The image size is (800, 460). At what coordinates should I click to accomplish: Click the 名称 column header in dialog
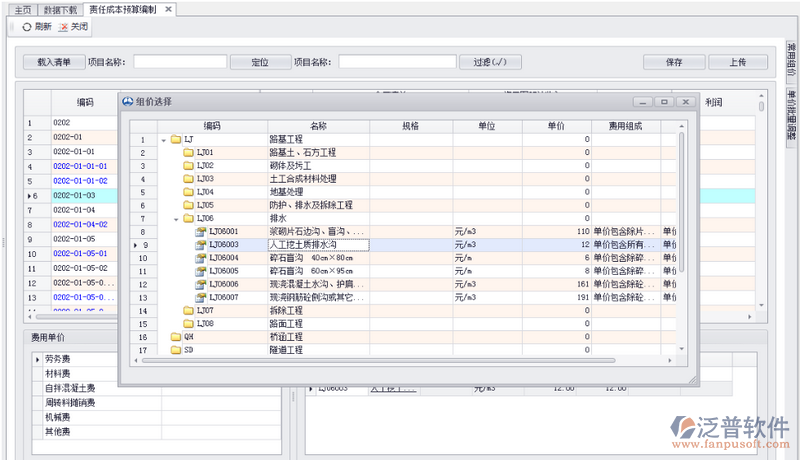pos(318,126)
